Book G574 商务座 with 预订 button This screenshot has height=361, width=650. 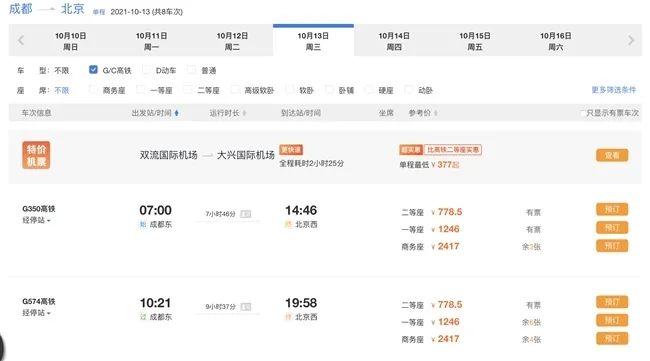tap(612, 338)
